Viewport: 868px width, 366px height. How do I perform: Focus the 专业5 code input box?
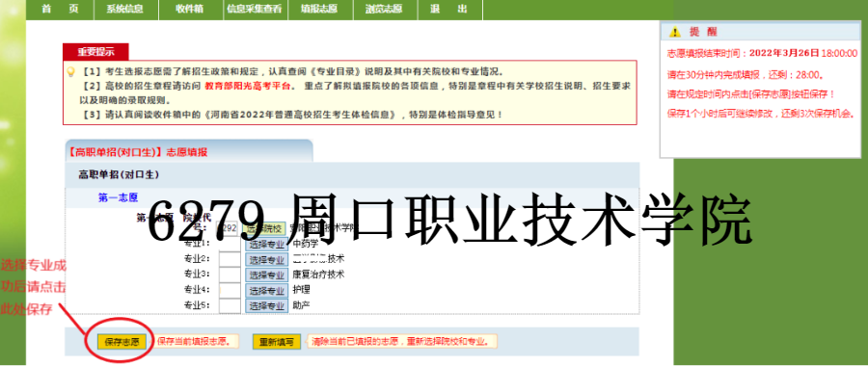[x=230, y=305]
